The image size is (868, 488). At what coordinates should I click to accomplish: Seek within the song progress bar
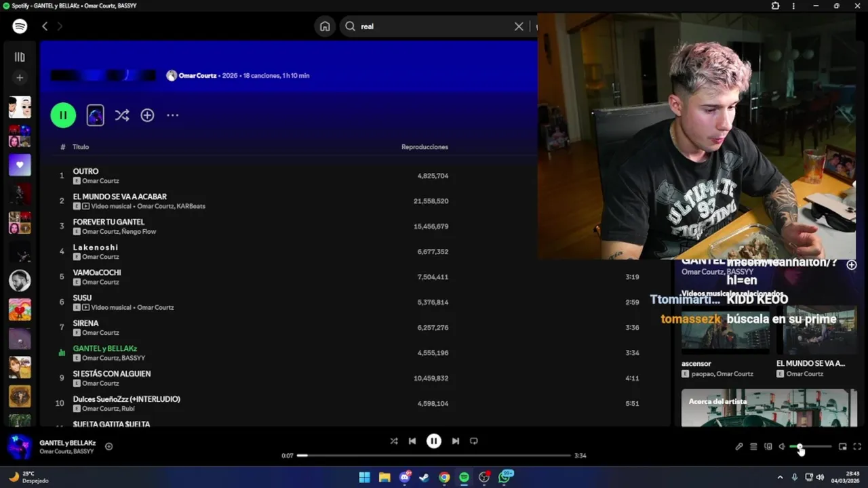434,455
